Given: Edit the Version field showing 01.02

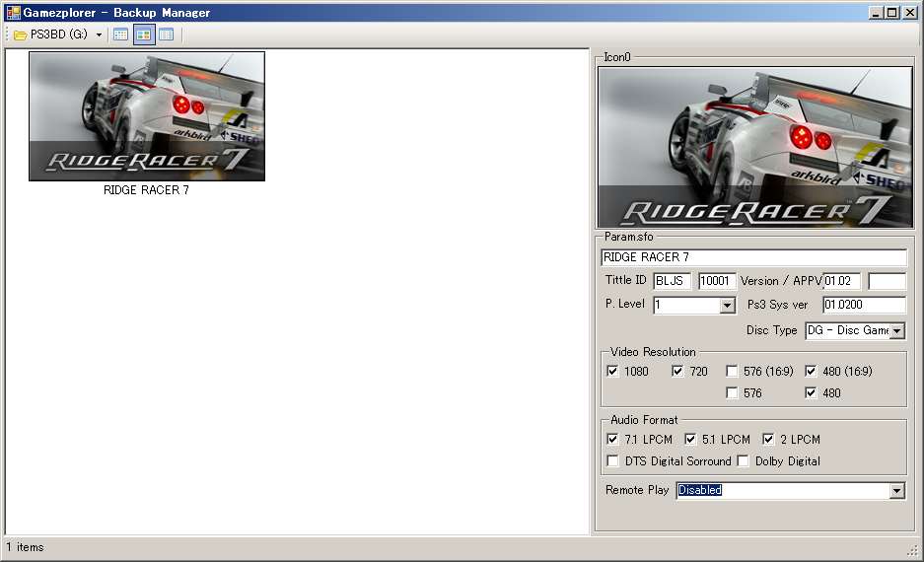Looking at the screenshot, I should click(x=841, y=281).
